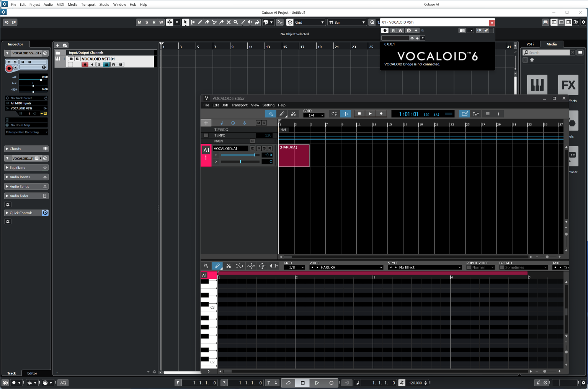Select the HARUKA part in the track lane
The image size is (588, 389).
[x=294, y=155]
